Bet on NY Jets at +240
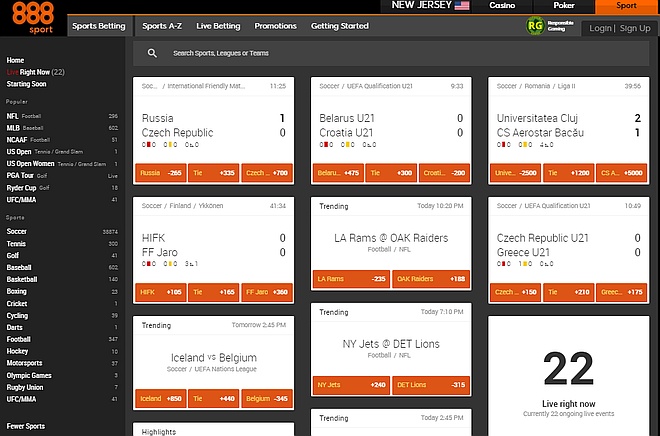Screen dimensions: 660x436 (x=351, y=385)
